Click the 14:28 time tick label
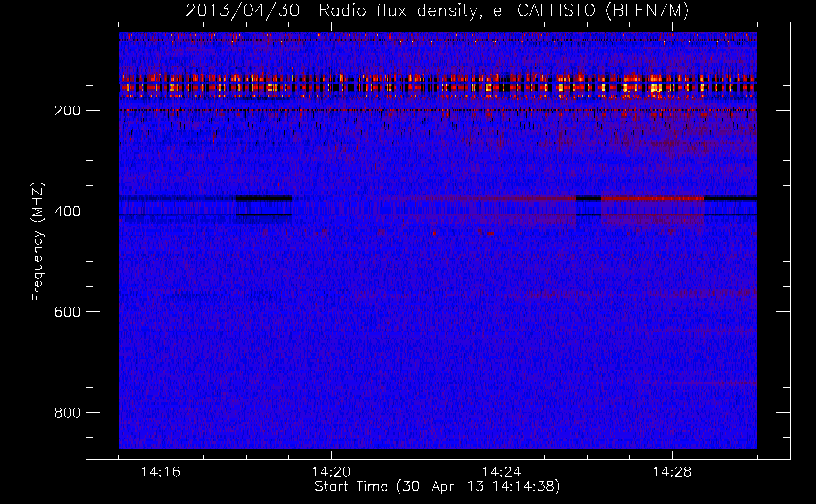816x504 pixels. coord(672,472)
